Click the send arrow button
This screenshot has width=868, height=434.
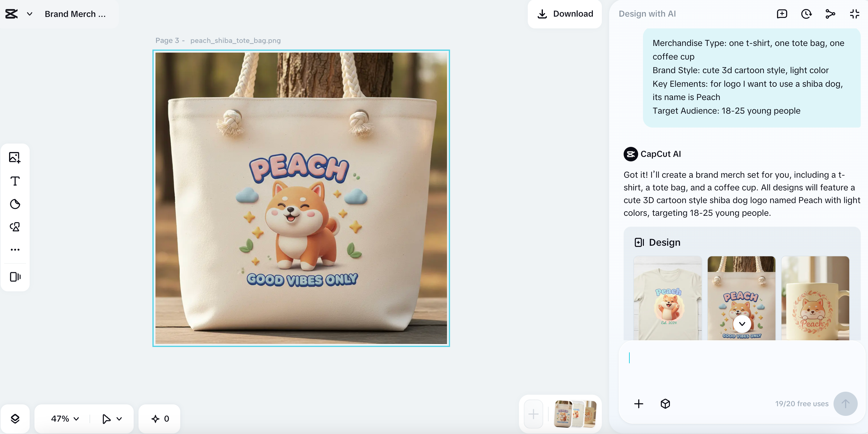tap(845, 403)
